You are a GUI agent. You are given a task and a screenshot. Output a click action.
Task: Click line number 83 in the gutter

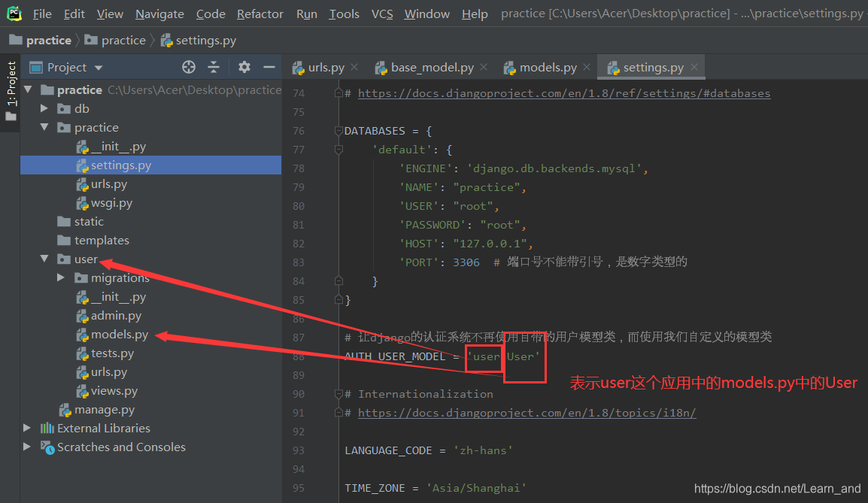[x=299, y=262]
